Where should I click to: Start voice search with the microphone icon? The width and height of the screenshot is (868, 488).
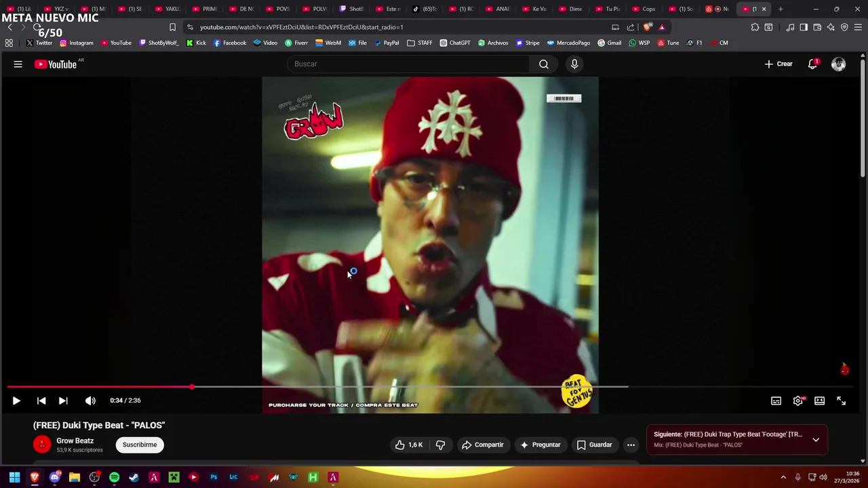pos(574,64)
